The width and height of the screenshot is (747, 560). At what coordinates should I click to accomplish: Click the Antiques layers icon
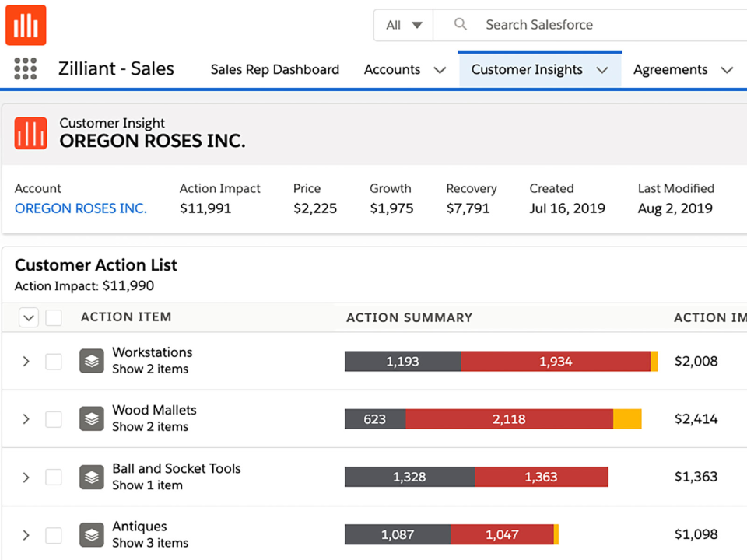pyautogui.click(x=92, y=534)
